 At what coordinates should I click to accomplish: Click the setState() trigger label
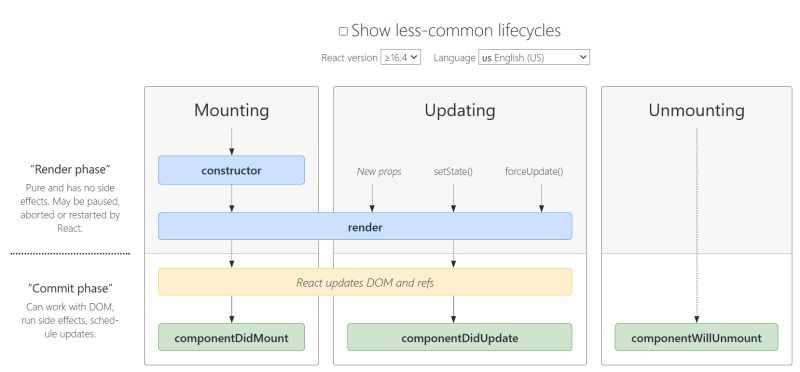[x=453, y=171]
